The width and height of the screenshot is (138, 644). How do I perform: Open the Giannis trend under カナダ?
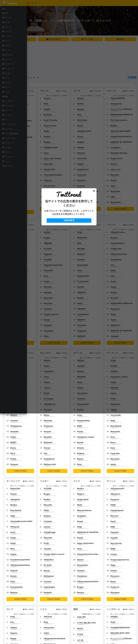coord(80,98)
